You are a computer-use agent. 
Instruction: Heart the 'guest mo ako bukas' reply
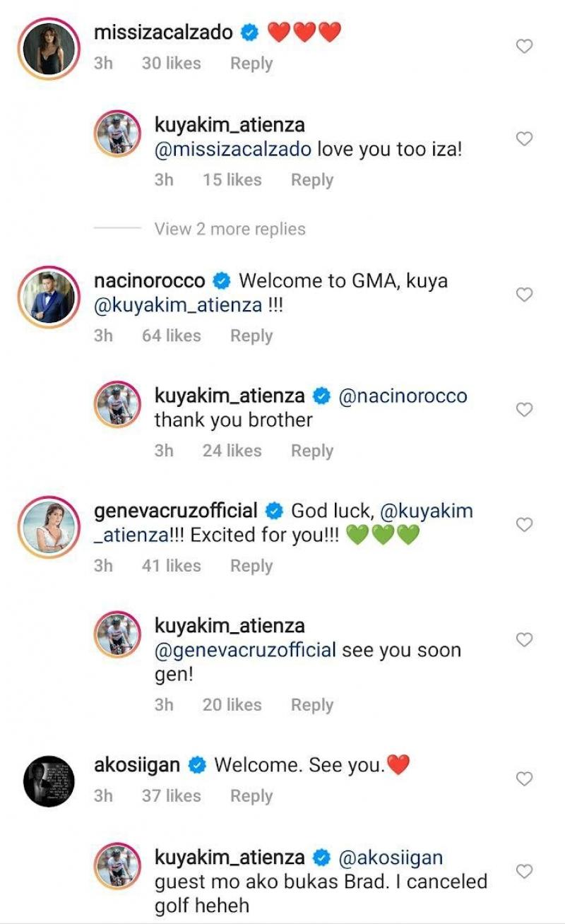pyautogui.click(x=524, y=871)
